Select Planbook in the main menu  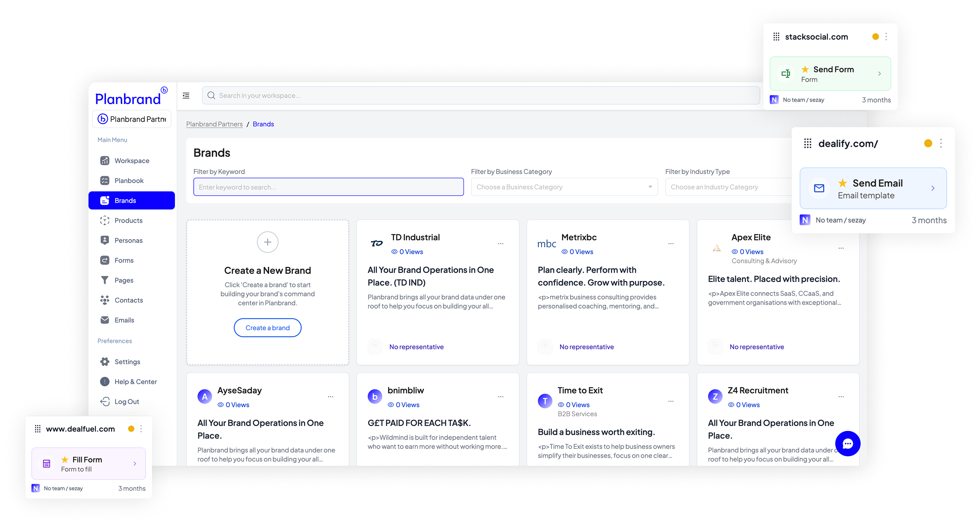pyautogui.click(x=129, y=181)
